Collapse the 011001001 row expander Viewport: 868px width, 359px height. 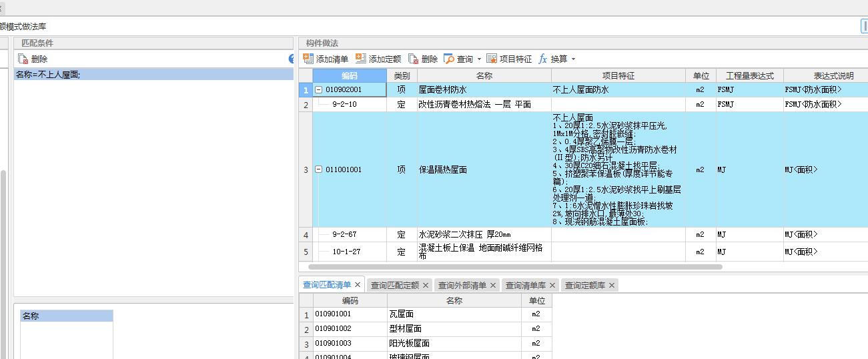tap(319, 169)
